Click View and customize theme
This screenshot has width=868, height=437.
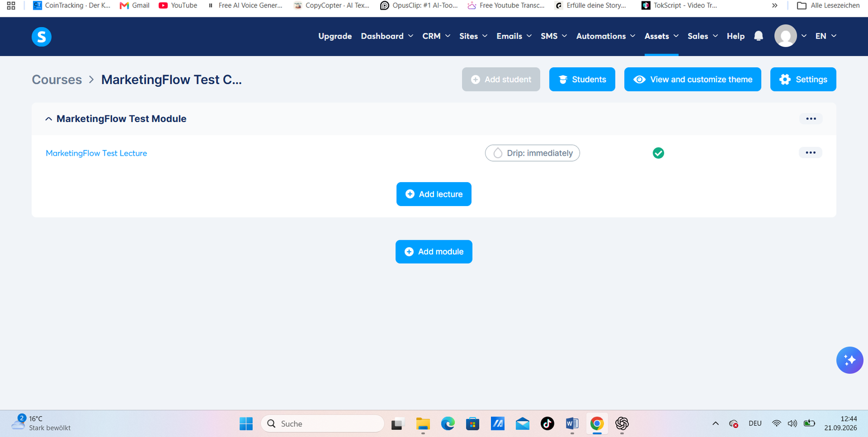(693, 79)
